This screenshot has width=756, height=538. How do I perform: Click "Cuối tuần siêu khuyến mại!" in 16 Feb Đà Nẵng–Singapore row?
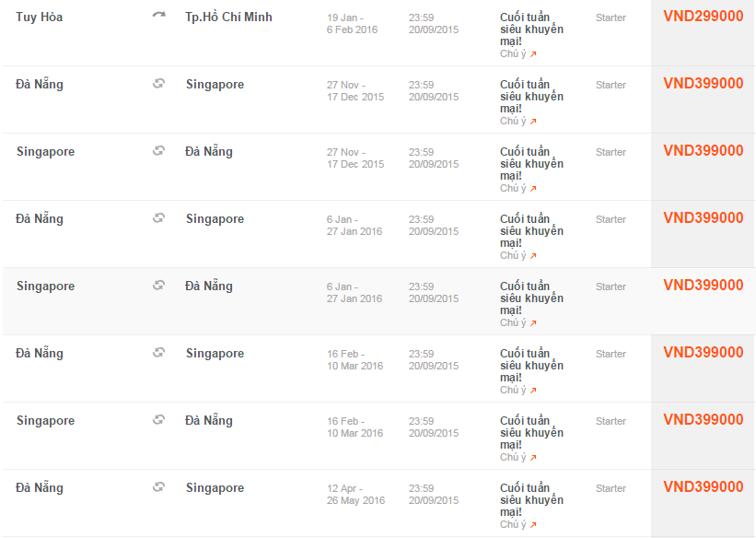tap(531, 365)
